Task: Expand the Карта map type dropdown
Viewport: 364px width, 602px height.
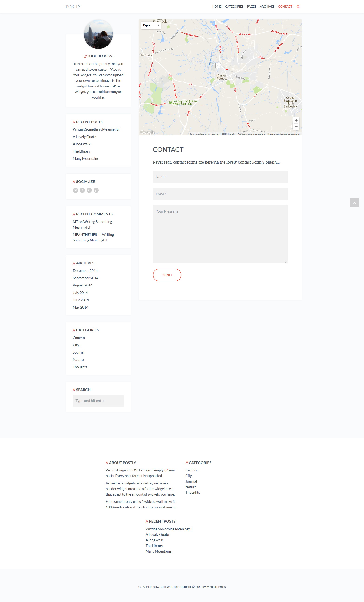Action: (151, 25)
